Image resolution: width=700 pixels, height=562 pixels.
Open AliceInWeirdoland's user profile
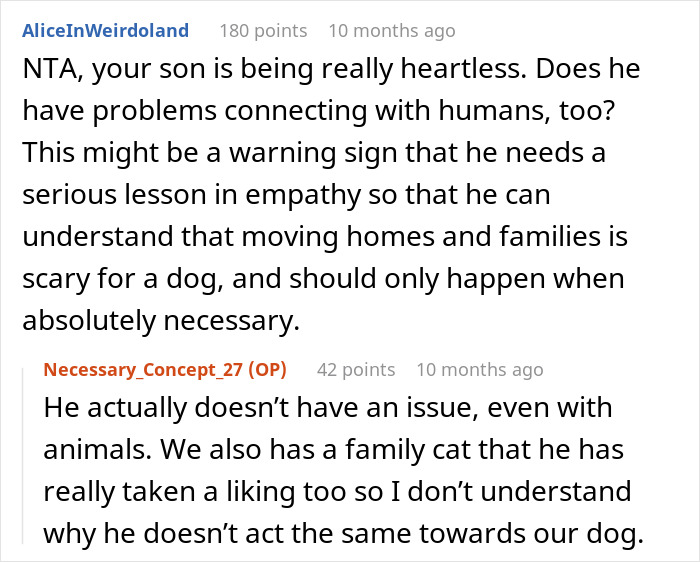(105, 31)
